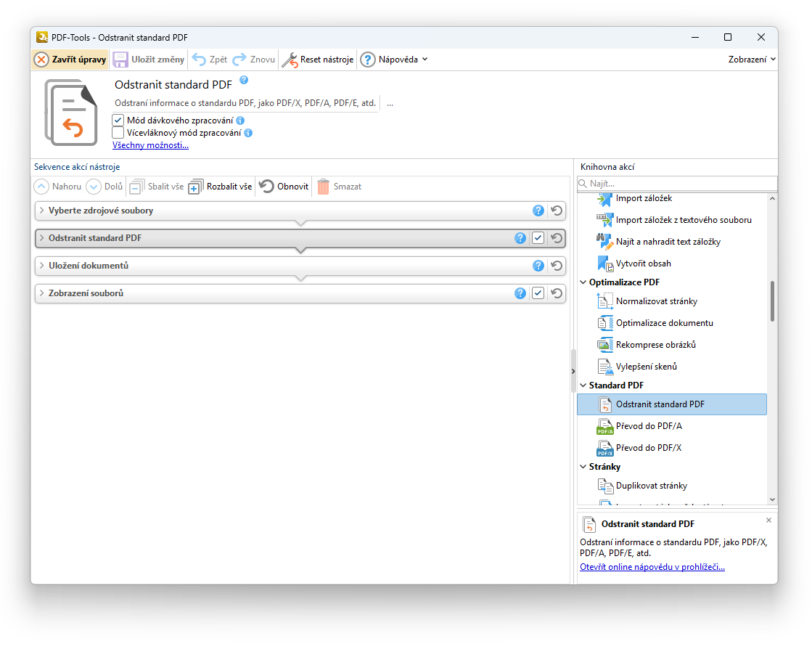
Task: Click the Zavřít úpravy close-edit icon
Action: [41, 60]
